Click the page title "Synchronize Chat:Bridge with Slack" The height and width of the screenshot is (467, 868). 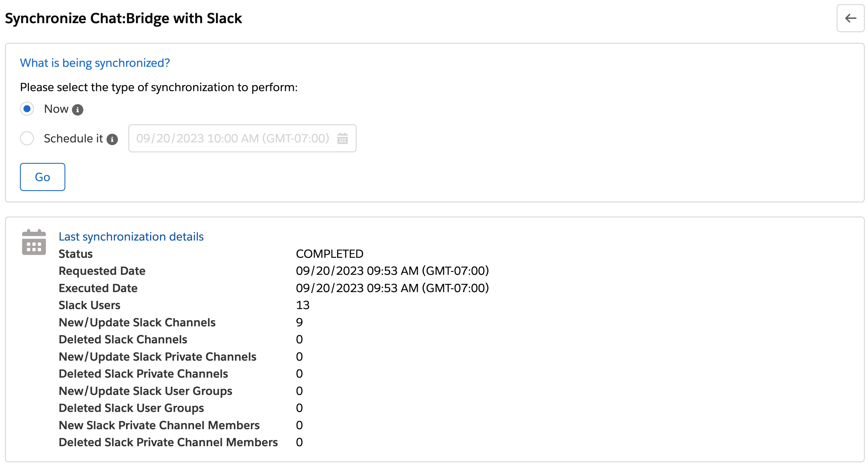(x=123, y=18)
